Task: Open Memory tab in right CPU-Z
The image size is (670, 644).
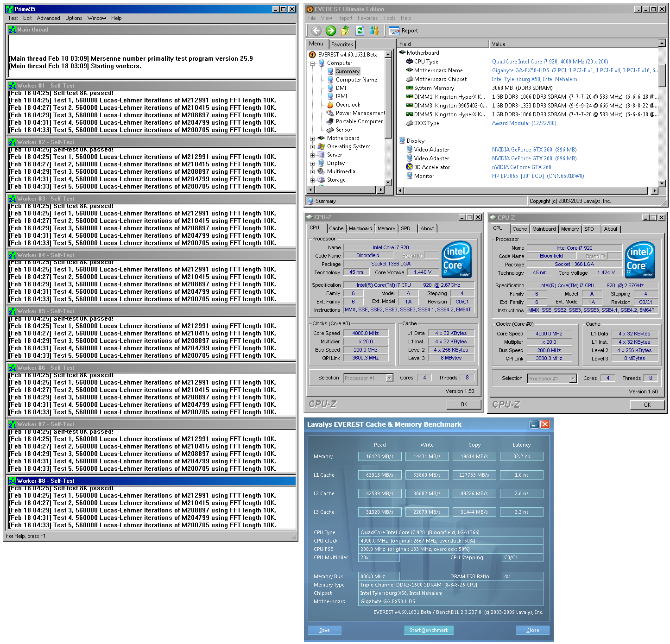Action: (570, 229)
